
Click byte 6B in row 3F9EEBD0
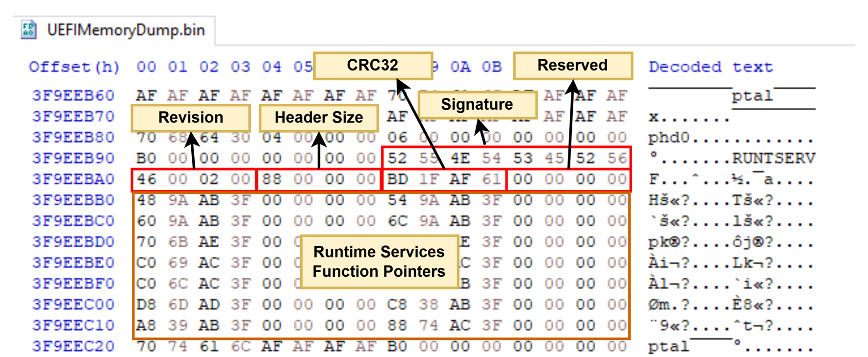[x=178, y=242]
